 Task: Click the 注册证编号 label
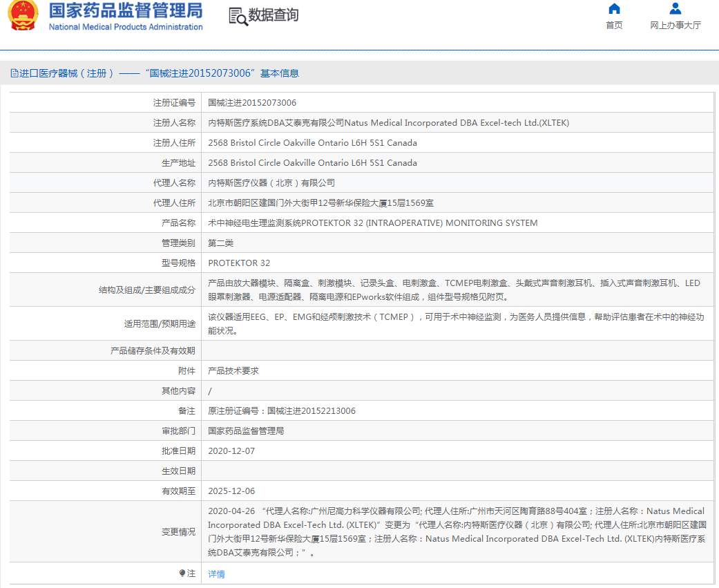(174, 103)
